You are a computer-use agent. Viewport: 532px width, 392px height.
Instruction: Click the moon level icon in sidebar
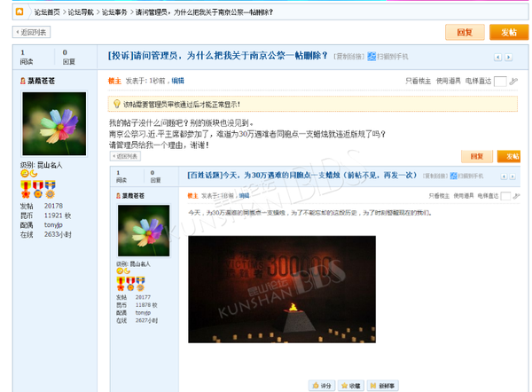coord(34,174)
